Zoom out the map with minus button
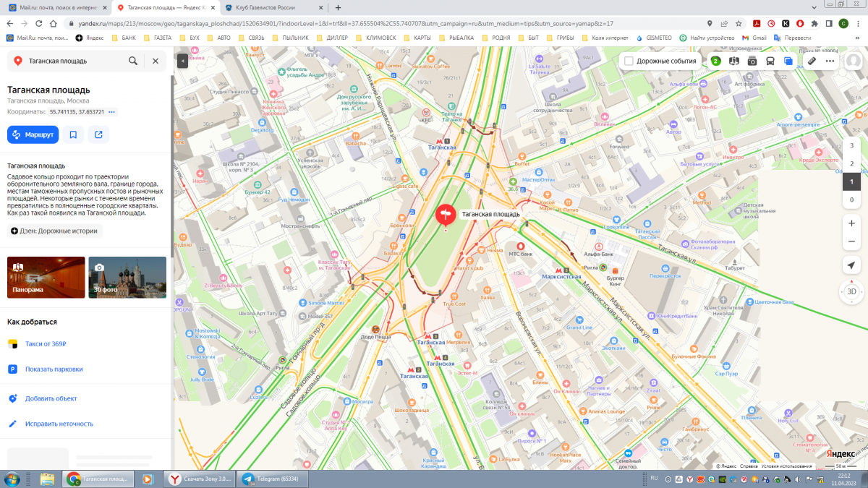This screenshot has height=488, width=868. pyautogui.click(x=851, y=241)
